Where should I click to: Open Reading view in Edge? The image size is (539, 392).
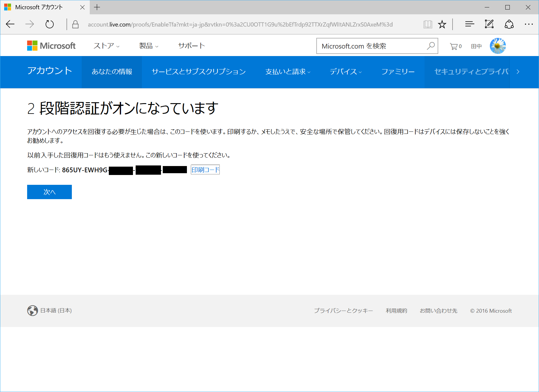(428, 24)
